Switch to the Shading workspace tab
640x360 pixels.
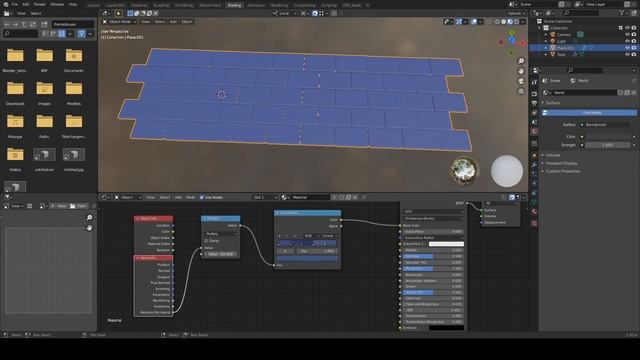pyautogui.click(x=234, y=5)
